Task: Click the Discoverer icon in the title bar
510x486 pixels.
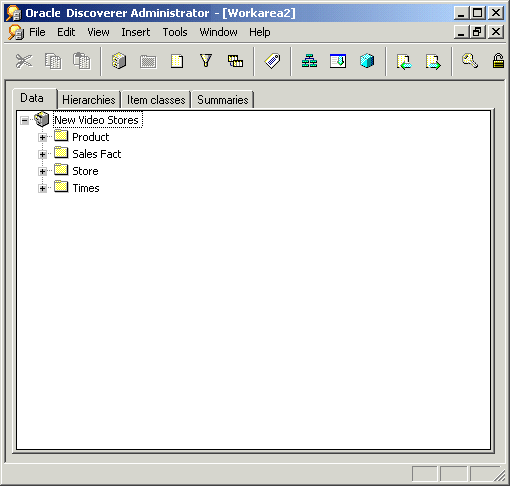Action: coord(14,13)
